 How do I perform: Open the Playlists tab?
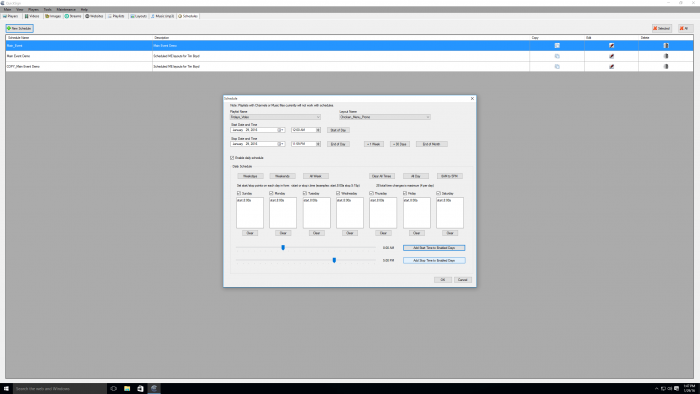point(117,16)
